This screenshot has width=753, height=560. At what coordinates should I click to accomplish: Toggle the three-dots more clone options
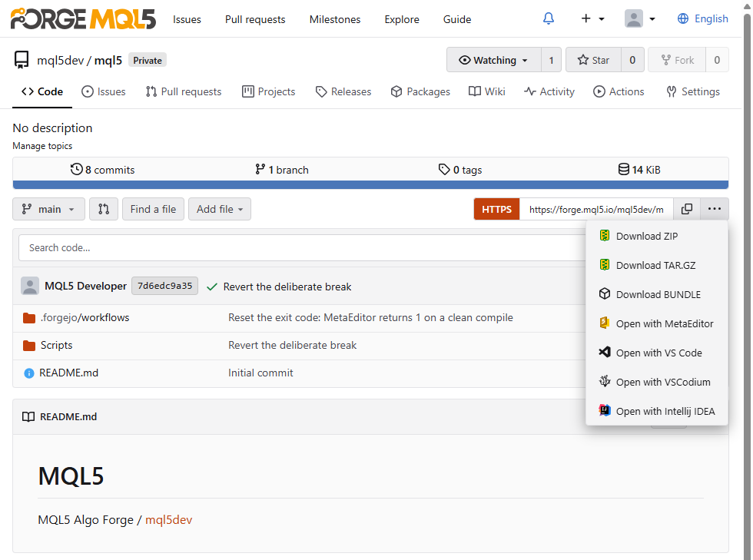click(x=714, y=209)
